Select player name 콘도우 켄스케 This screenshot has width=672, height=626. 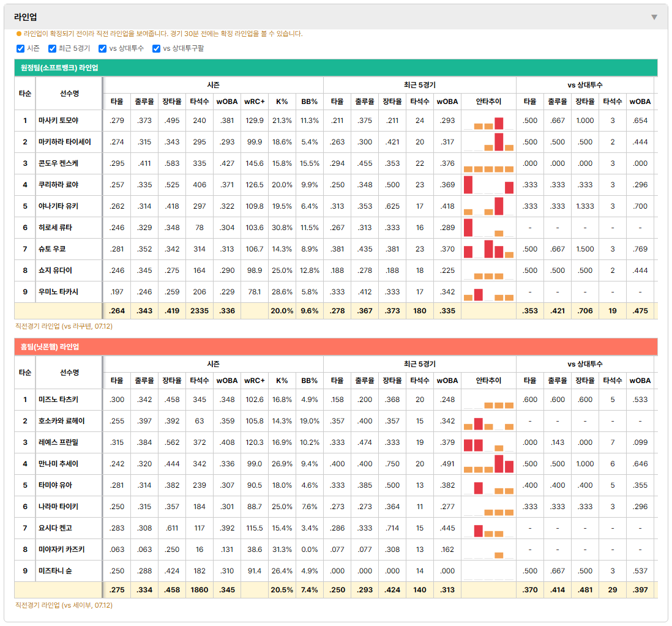pos(58,163)
